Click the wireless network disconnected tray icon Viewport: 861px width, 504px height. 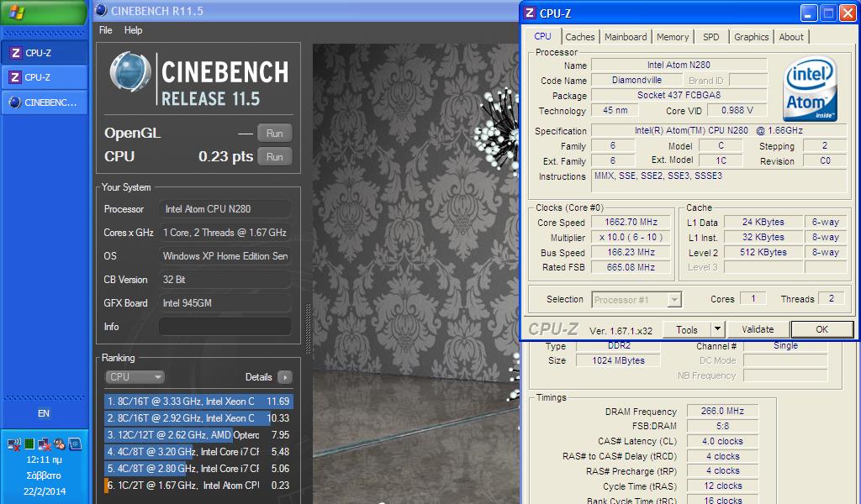click(x=13, y=444)
